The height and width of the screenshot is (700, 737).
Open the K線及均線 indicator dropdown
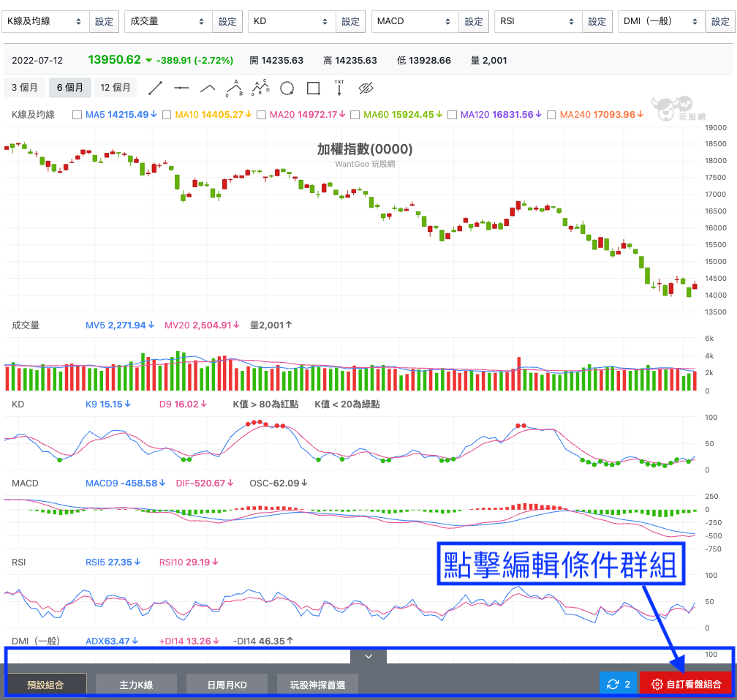tap(45, 21)
